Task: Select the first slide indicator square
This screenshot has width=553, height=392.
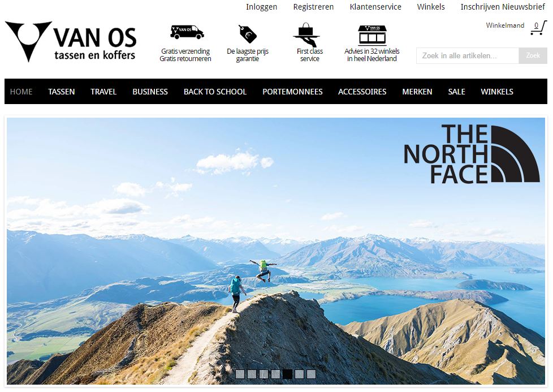Action: click(240, 374)
